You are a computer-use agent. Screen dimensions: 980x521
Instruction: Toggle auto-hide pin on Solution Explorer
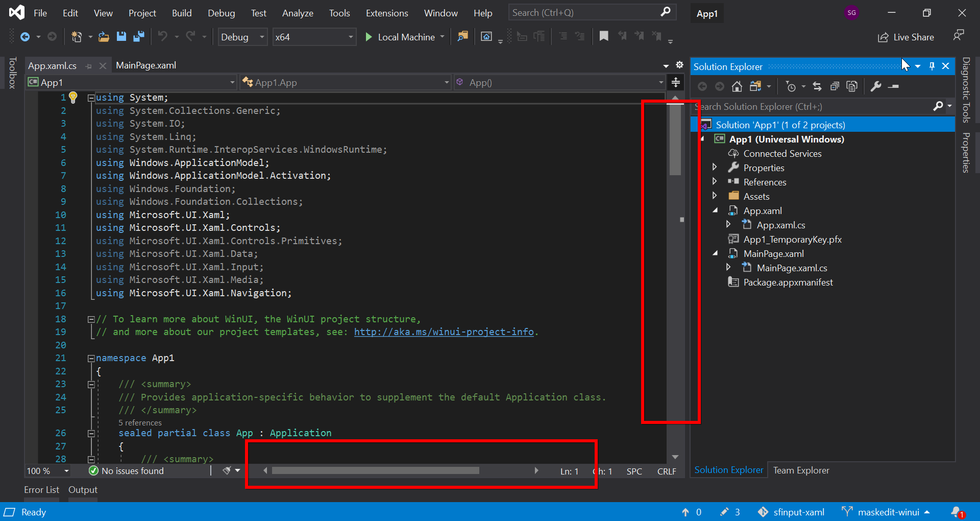932,66
